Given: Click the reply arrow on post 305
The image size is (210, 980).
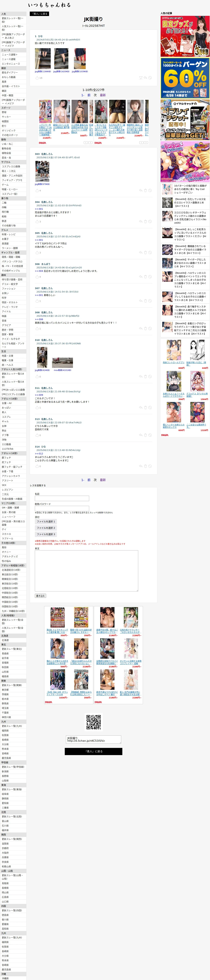Looking at the screenshot, I should click(141, 253).
